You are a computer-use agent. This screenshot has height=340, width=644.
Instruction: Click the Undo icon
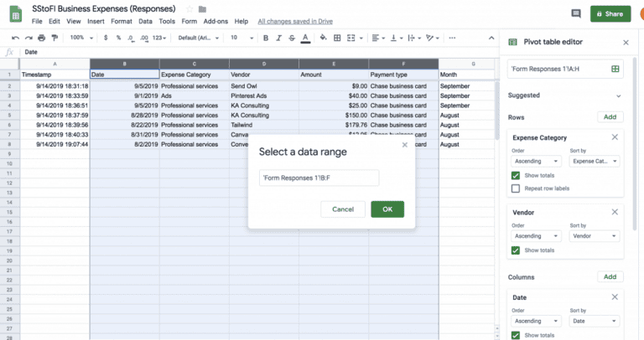(16, 38)
